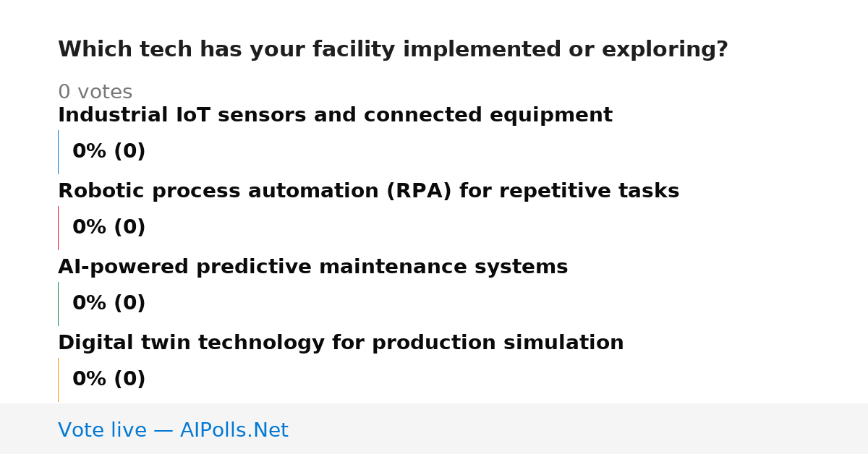The height and width of the screenshot is (454, 868).
Task: Open the Vote live — AIPolls.Net link
Action: [x=173, y=430]
